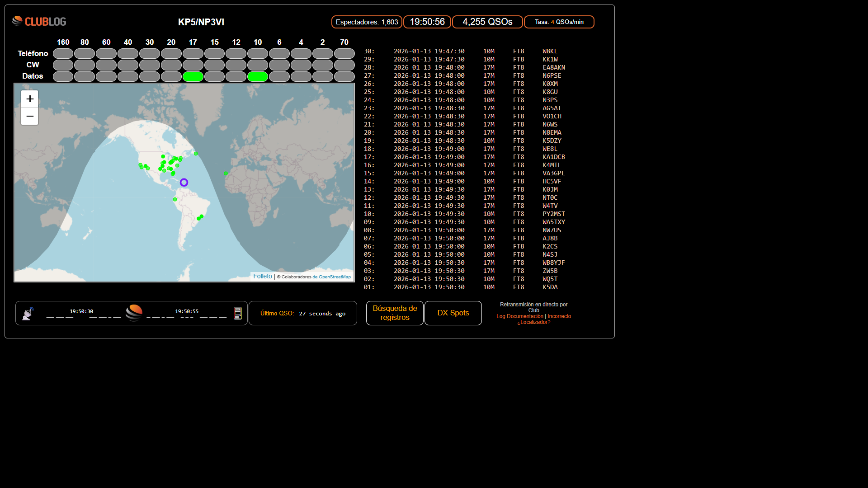
Task: Select the K5DA log entry row
Action: (x=550, y=287)
